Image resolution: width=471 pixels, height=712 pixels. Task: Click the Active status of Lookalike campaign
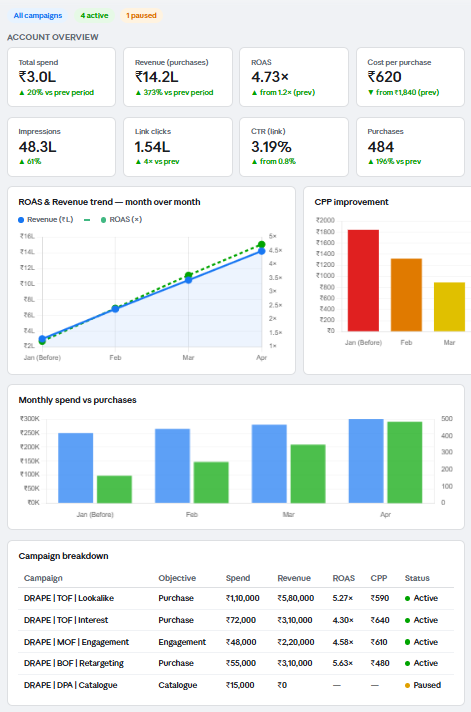pos(421,598)
